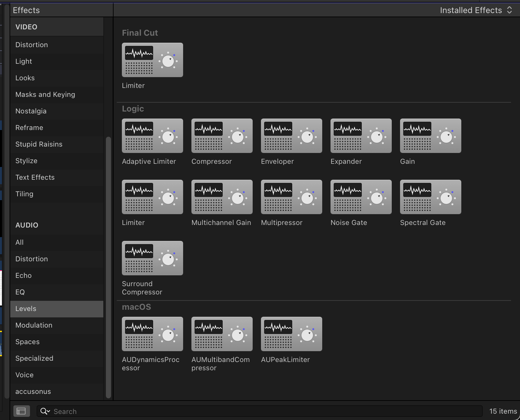Select the Surround Compressor effect icon
Viewport: 520px width, 420px height.
tap(152, 258)
